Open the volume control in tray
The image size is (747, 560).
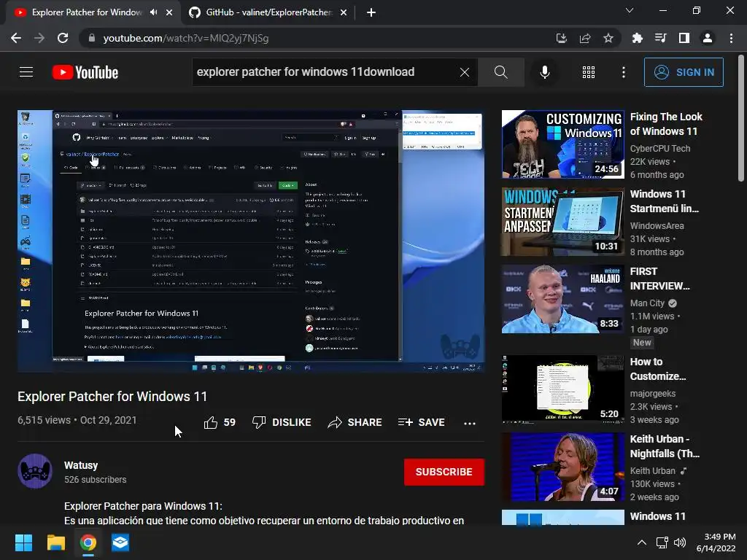(x=680, y=542)
